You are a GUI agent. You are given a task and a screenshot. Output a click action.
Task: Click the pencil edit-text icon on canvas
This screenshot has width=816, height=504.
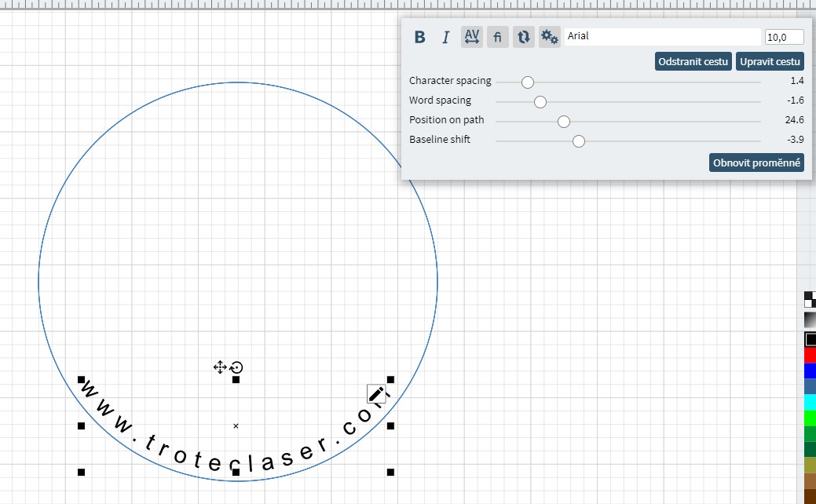point(376,395)
